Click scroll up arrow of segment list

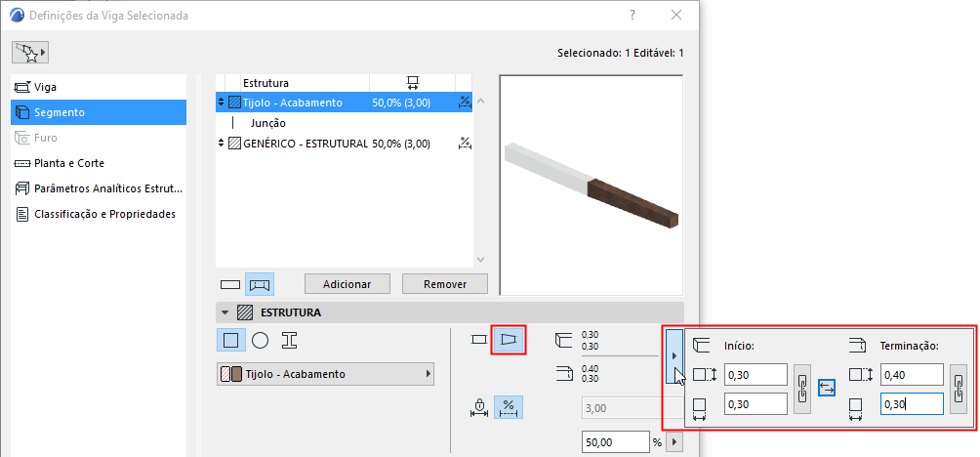coord(480,102)
